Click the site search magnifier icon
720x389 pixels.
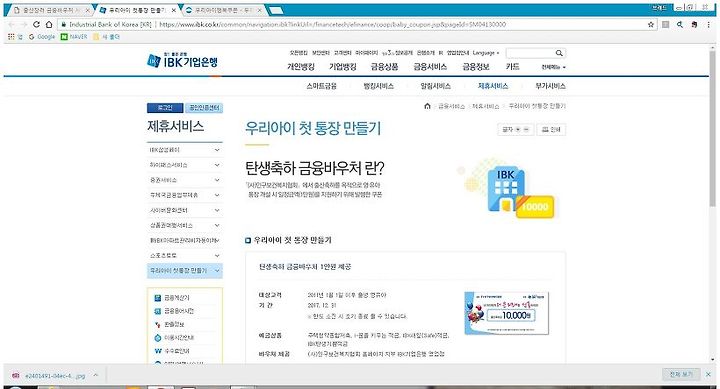coord(559,53)
